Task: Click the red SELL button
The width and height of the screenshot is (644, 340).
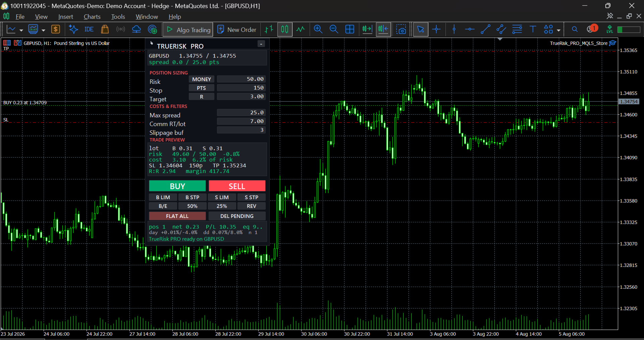Action: tap(237, 186)
